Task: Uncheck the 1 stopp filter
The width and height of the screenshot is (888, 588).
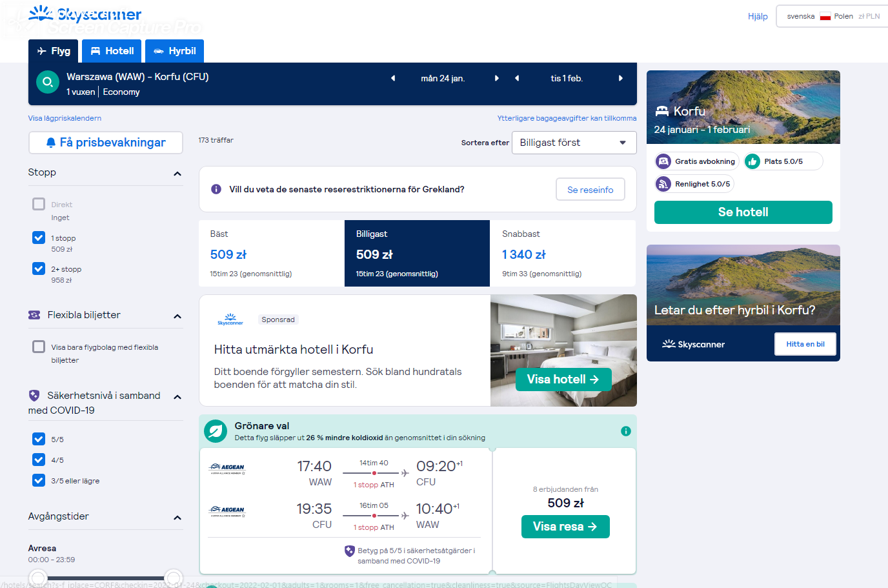Action: click(x=39, y=238)
